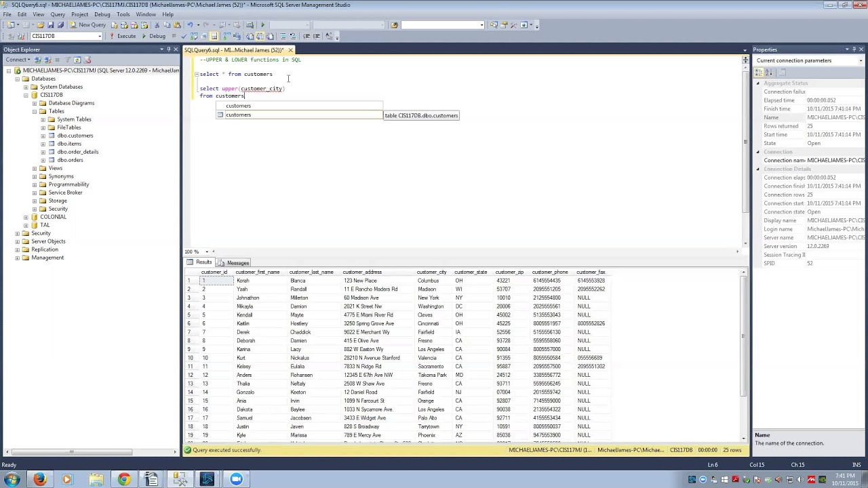
Task: Click the customer_city column header
Action: (432, 272)
